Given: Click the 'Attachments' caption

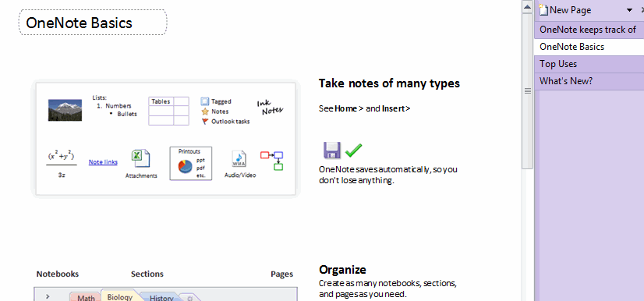Looking at the screenshot, I should point(141,175).
